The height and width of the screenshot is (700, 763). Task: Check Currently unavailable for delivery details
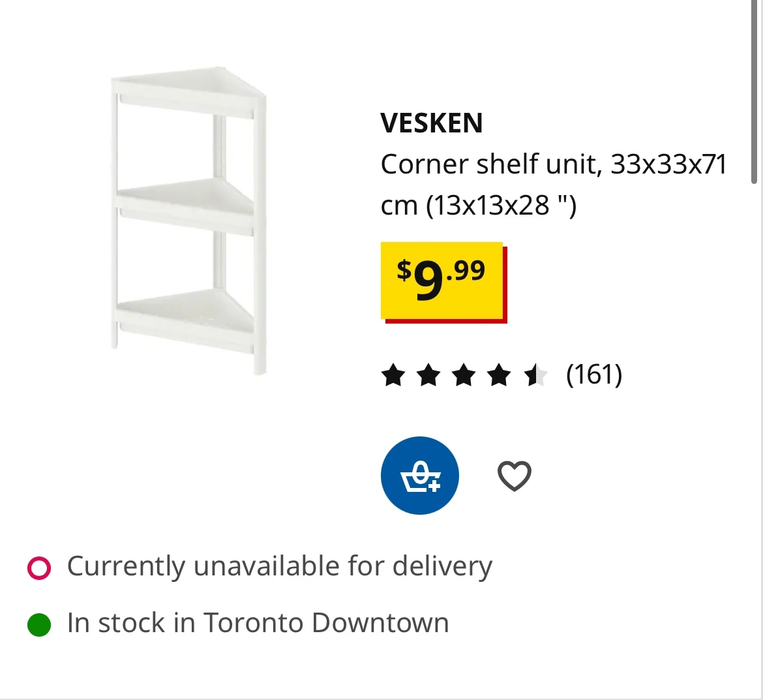280,566
